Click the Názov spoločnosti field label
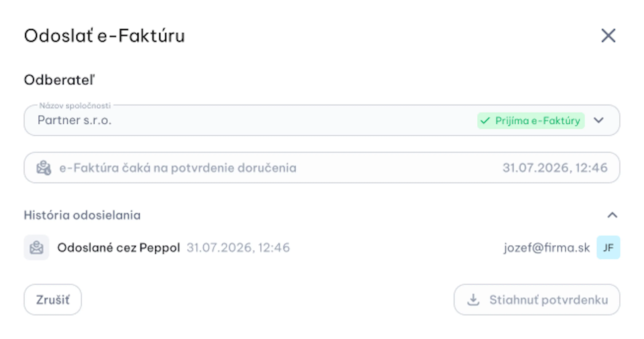This screenshot has width=644, height=339. click(75, 106)
